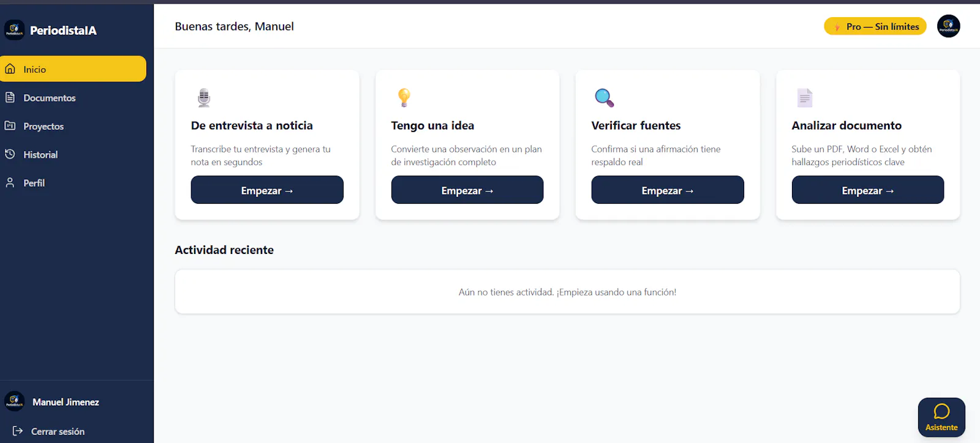Click the Pro — Sin límites badge
The image size is (980, 443).
pos(875,26)
